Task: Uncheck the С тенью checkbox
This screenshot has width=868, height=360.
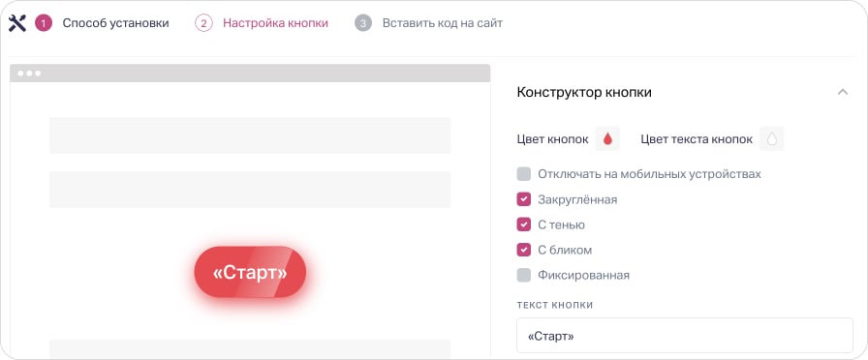Action: (x=524, y=225)
